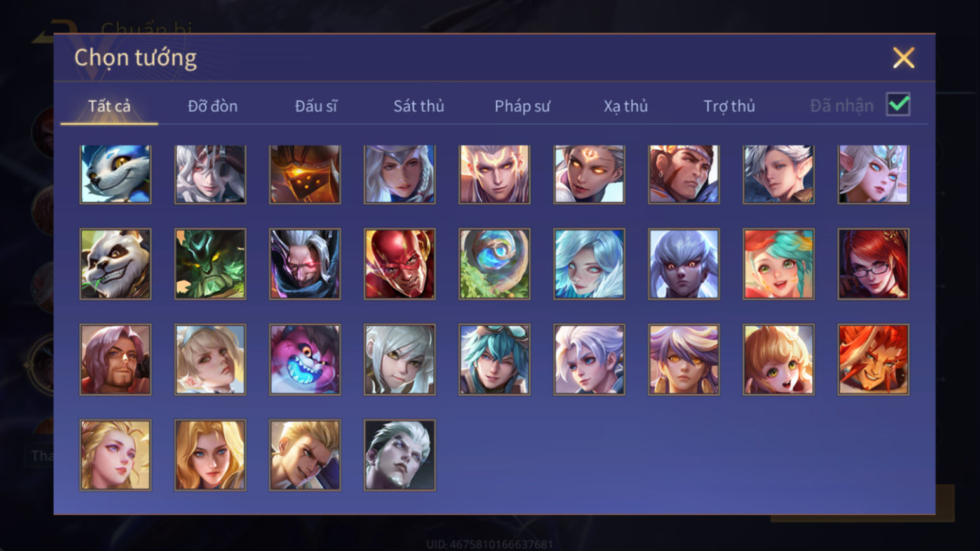Select the orange fiery lion hero
The width and height of the screenshot is (980, 551).
873,359
